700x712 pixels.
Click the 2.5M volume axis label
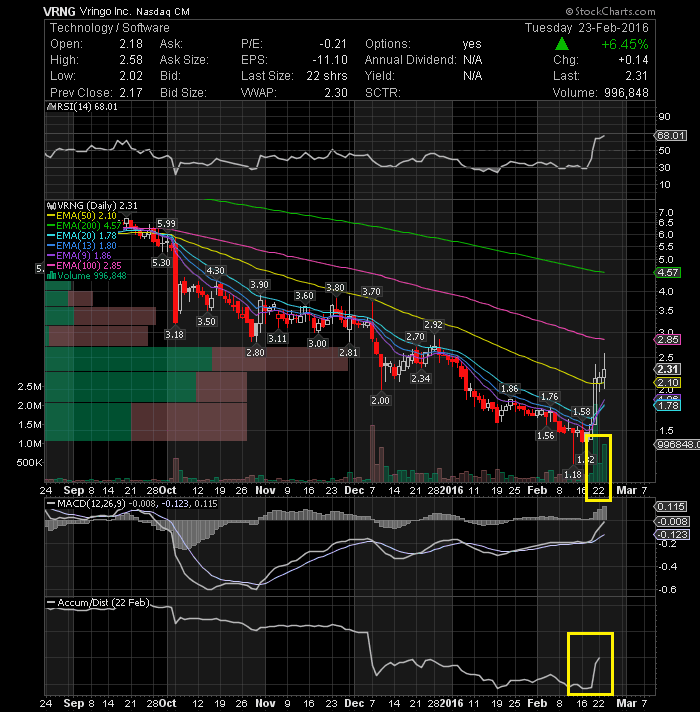click(29, 387)
